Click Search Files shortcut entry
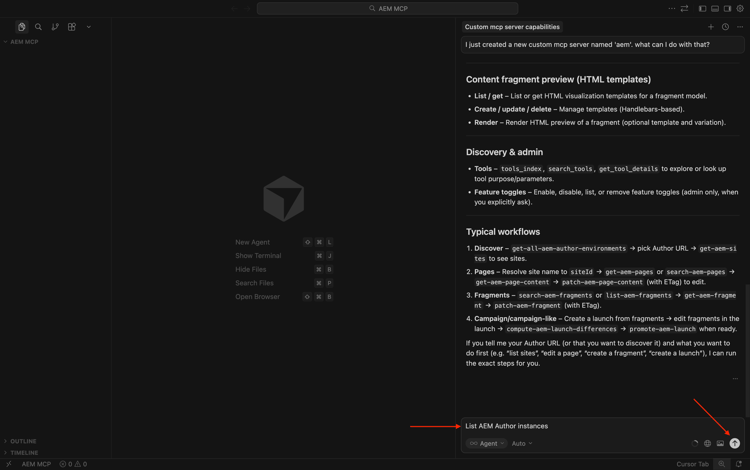 tap(284, 283)
